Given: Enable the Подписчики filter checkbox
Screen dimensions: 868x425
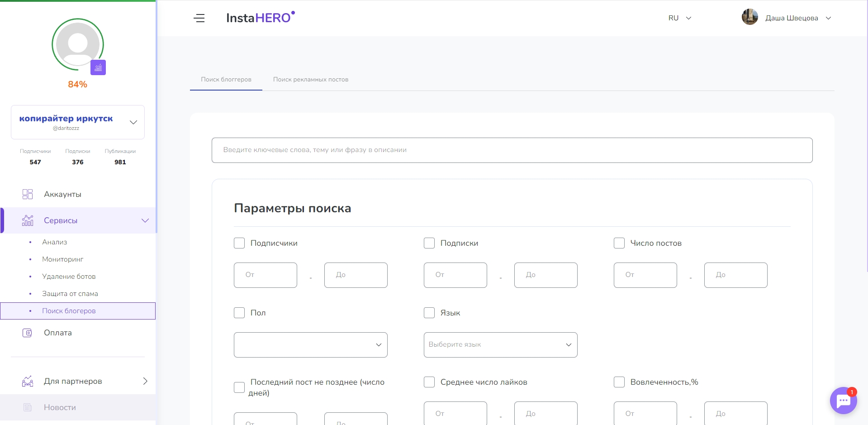Looking at the screenshot, I should (x=239, y=243).
